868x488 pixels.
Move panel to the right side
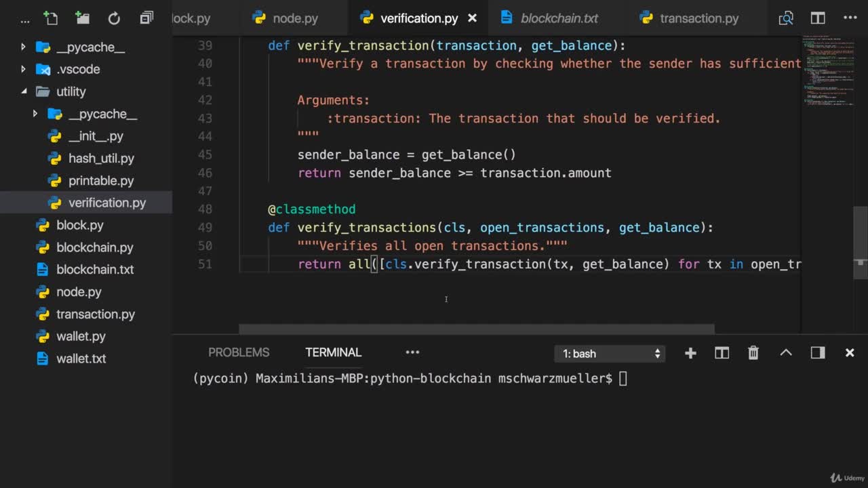(x=818, y=352)
